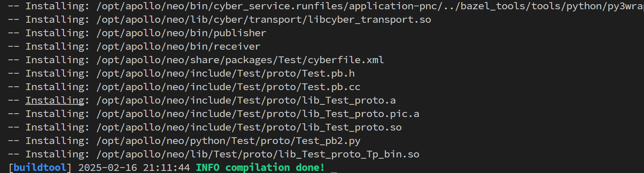Open the lib_Test_proto.so library path
The width and height of the screenshot is (644, 173).
click(x=249, y=127)
